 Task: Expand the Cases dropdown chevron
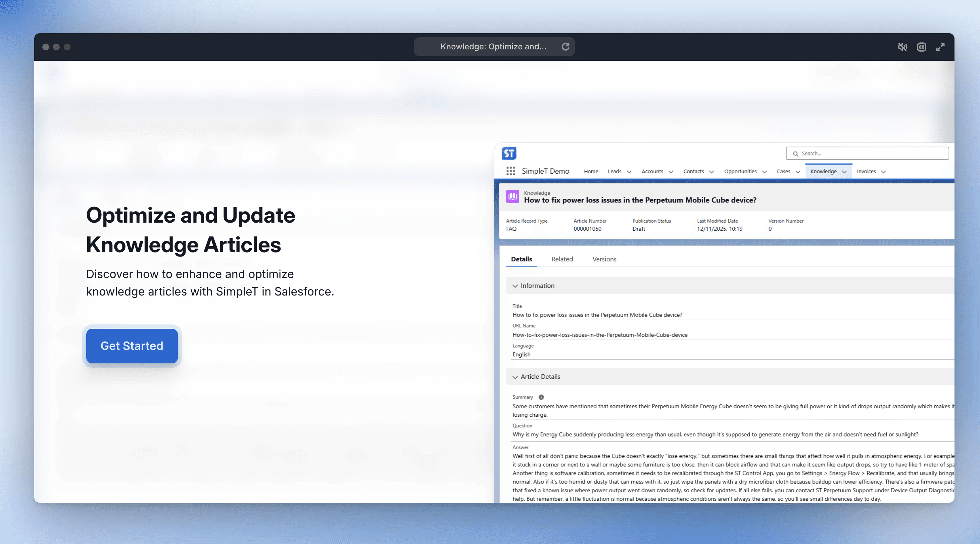tap(798, 172)
